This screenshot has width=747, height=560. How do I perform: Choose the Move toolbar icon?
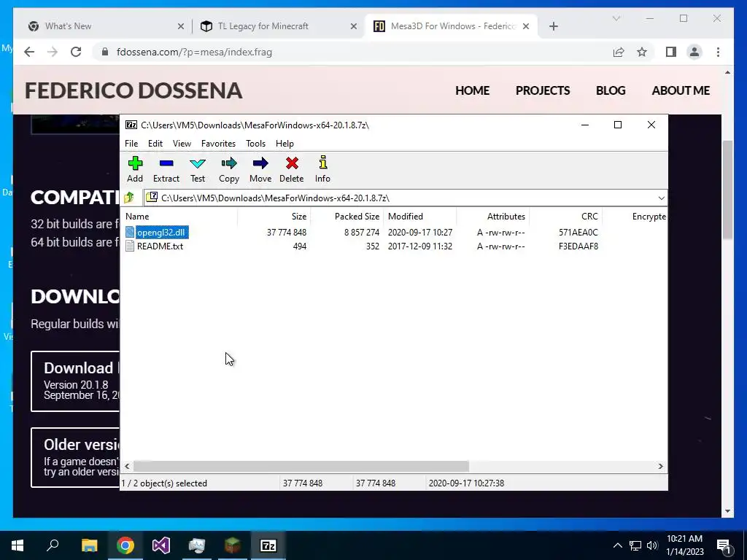pos(260,169)
